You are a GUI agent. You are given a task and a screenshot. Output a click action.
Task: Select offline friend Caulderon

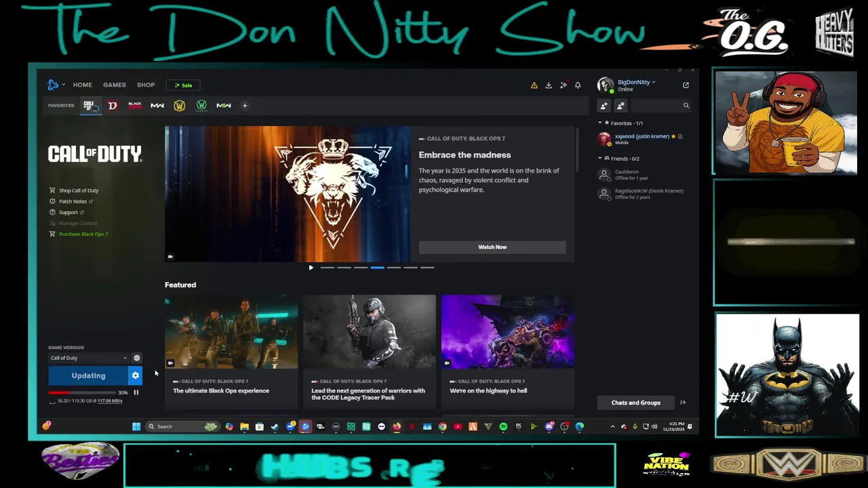point(643,175)
